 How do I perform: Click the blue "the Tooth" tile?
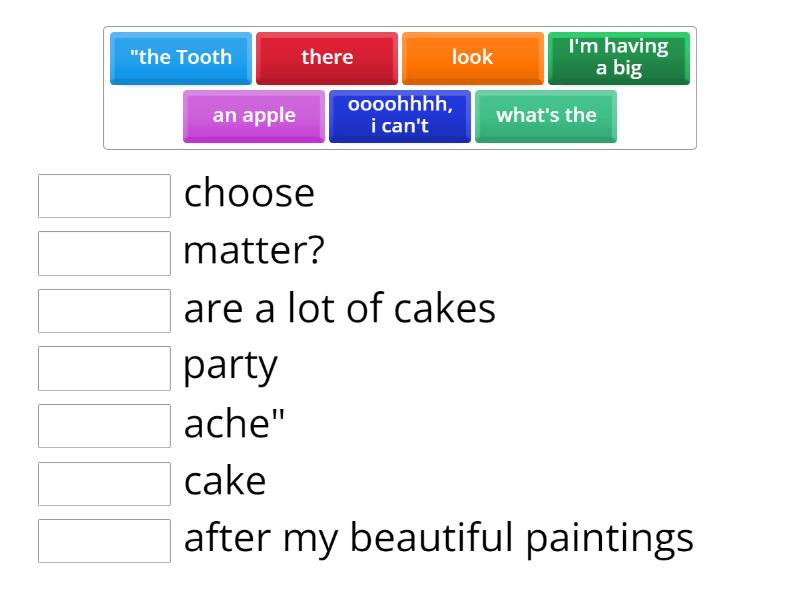pos(181,57)
